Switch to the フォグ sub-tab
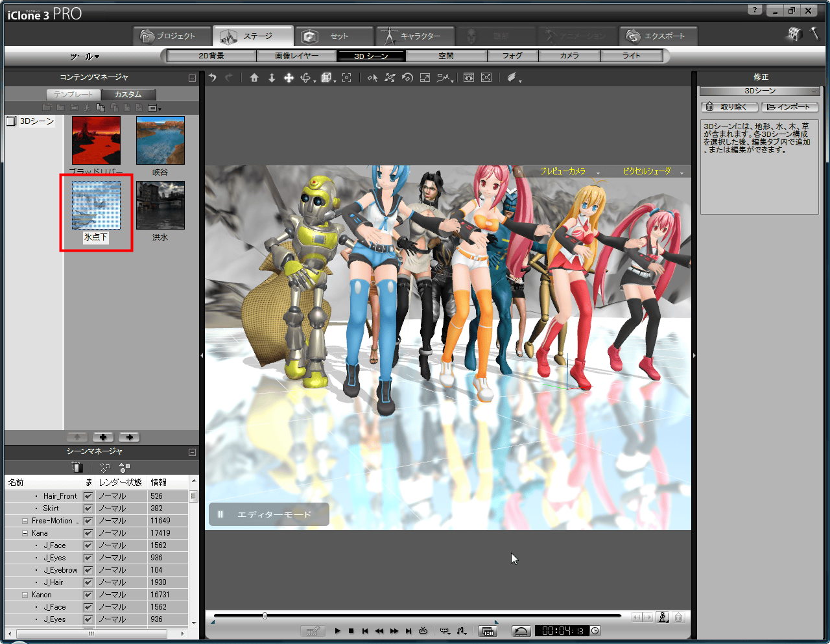This screenshot has height=644, width=830. point(512,56)
